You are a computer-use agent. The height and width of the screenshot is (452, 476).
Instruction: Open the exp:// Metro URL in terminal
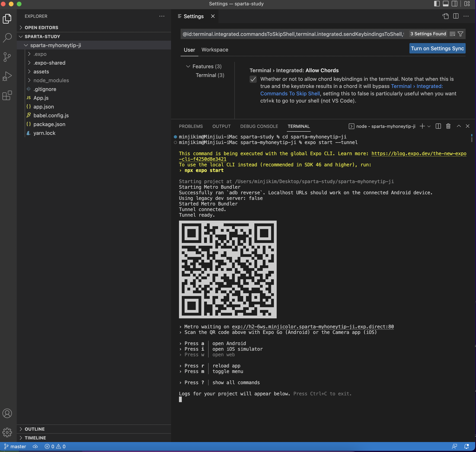tap(313, 327)
